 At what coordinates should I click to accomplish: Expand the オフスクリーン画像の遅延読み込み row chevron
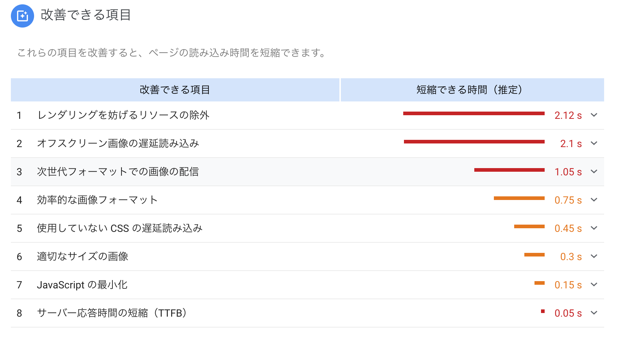[594, 143]
